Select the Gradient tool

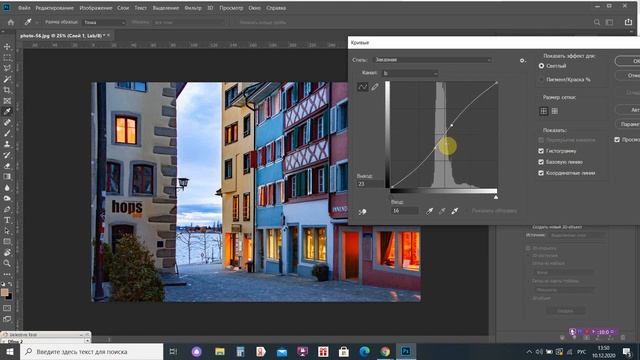click(7, 177)
